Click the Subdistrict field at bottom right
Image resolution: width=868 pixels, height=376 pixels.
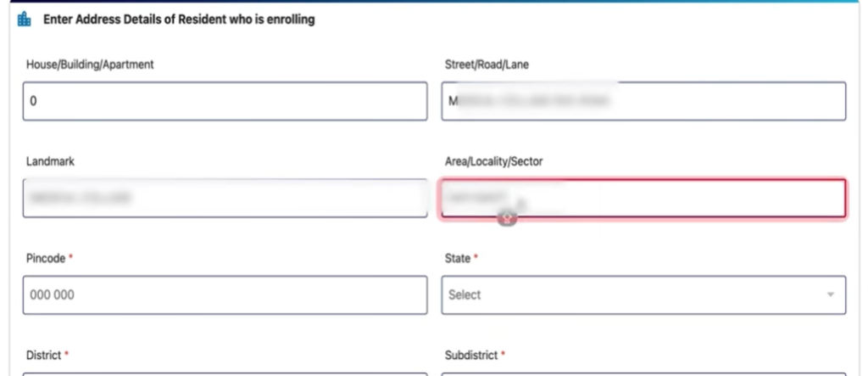643,373
